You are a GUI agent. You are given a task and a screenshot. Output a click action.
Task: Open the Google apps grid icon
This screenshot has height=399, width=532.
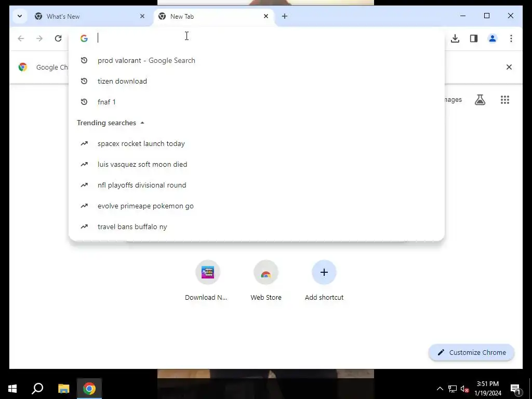pyautogui.click(x=505, y=100)
